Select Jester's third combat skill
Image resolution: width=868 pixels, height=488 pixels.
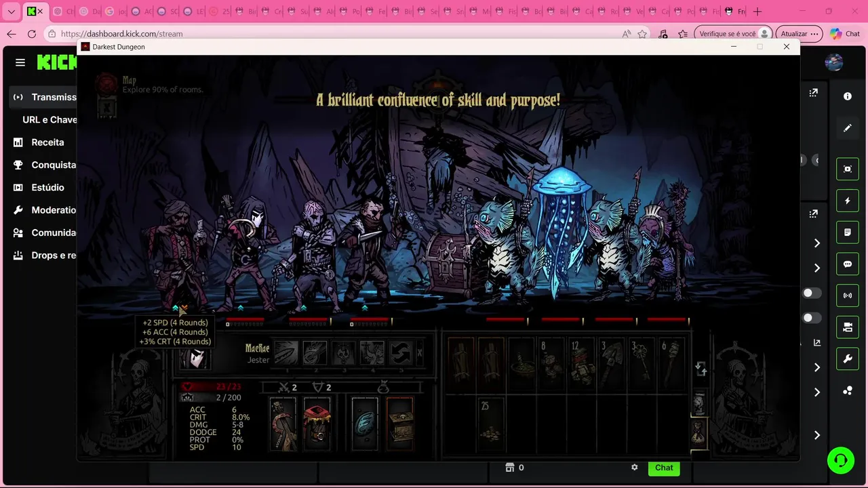pyautogui.click(x=343, y=353)
